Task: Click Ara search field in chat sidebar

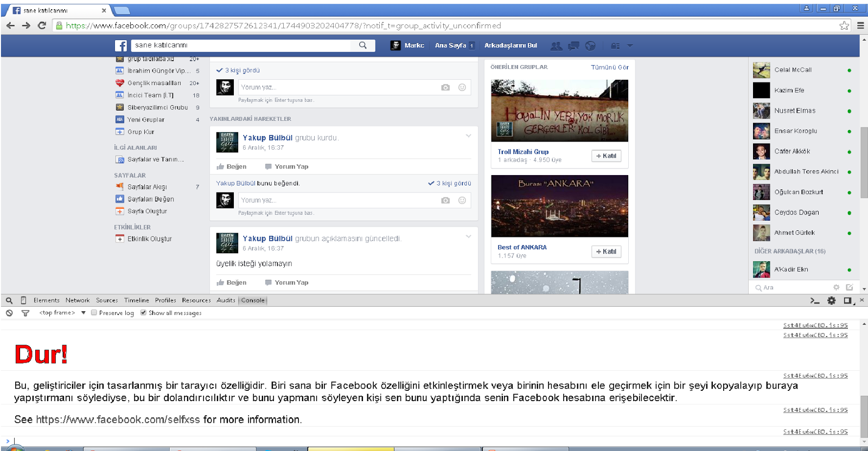Action: click(x=792, y=287)
